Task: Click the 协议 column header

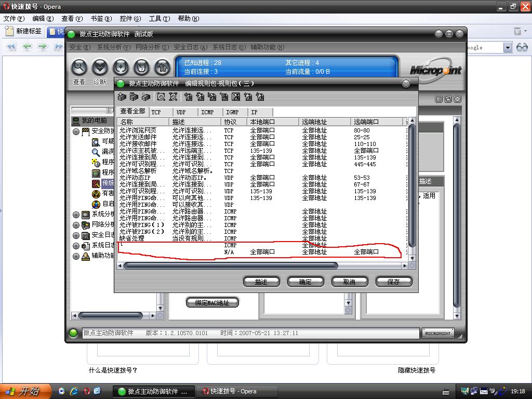Action: (235, 122)
